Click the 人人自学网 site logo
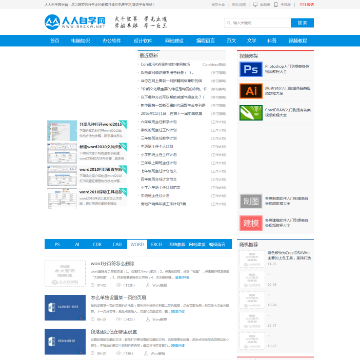 (75, 22)
